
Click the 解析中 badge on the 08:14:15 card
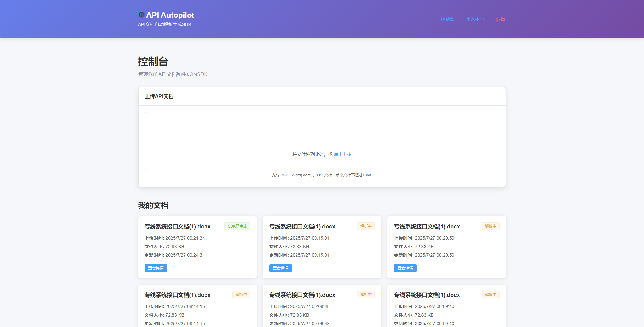point(241,294)
